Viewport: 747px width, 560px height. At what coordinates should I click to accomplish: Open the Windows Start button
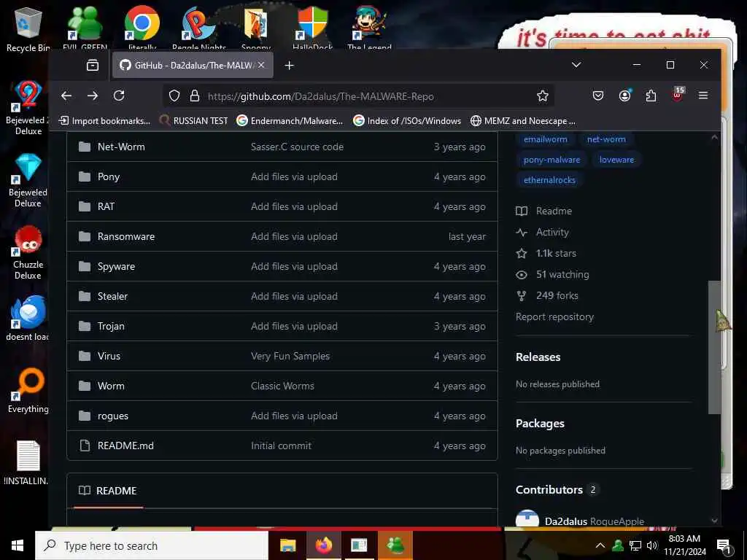(18, 545)
